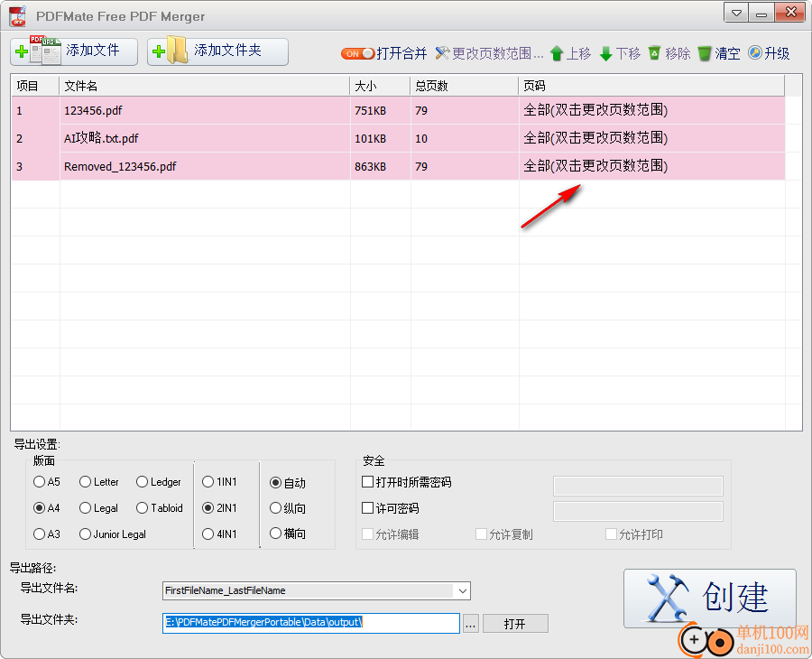812x659 pixels.
Task: Click the 打开 open folder button
Action: 515,624
